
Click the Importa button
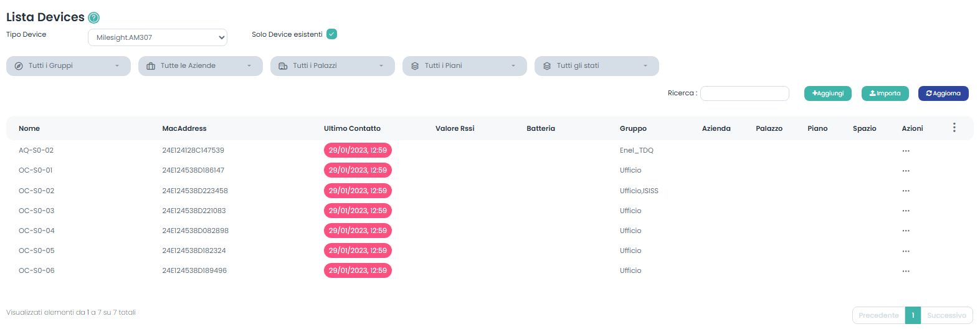[885, 93]
